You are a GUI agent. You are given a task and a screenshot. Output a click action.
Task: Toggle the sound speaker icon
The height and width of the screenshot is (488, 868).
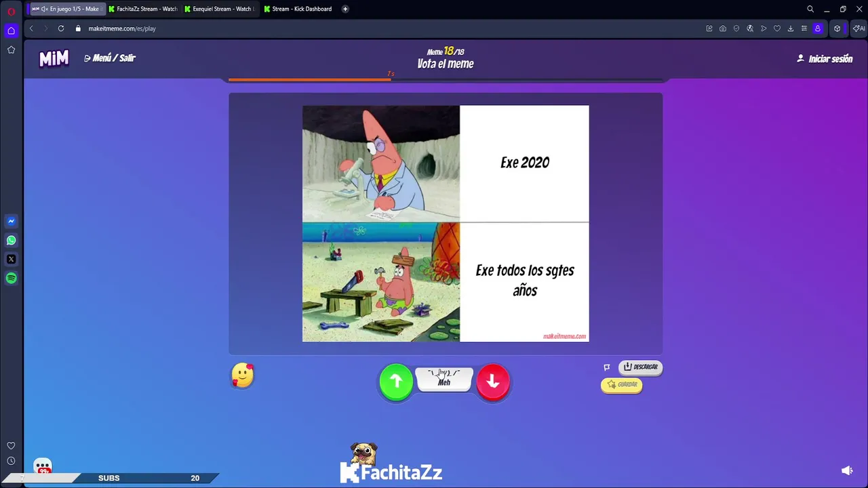point(847,470)
